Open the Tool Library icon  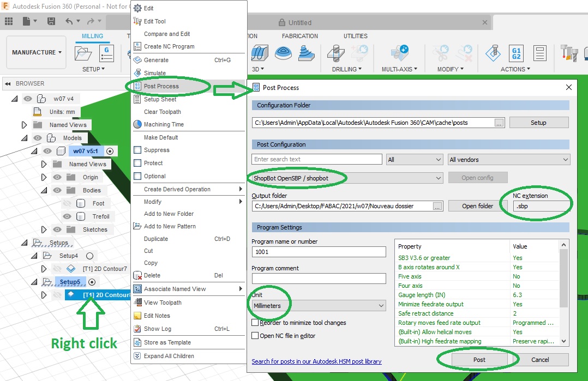pos(569,53)
